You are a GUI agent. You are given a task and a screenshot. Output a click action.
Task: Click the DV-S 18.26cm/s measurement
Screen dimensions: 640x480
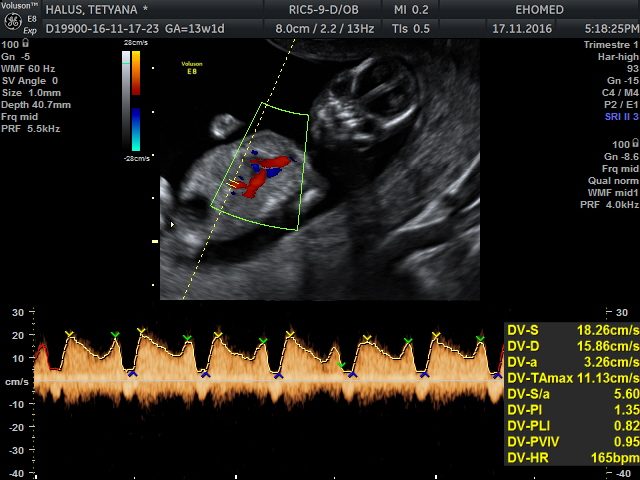click(x=573, y=330)
